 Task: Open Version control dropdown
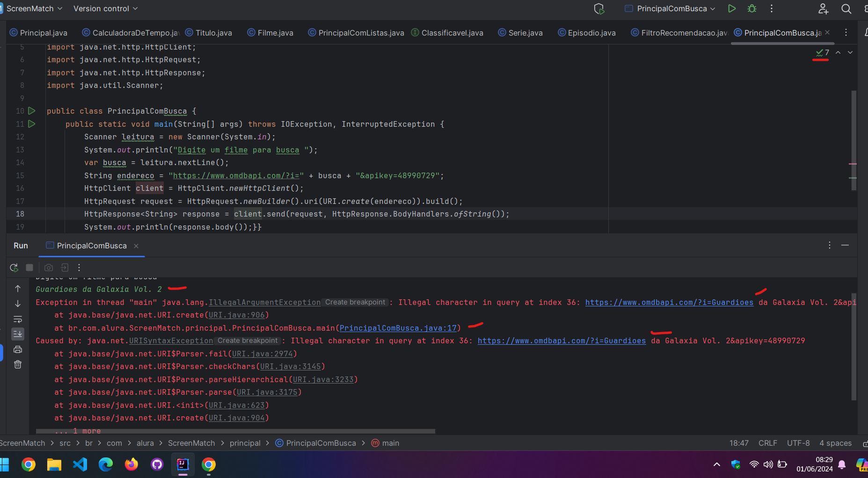(x=105, y=8)
